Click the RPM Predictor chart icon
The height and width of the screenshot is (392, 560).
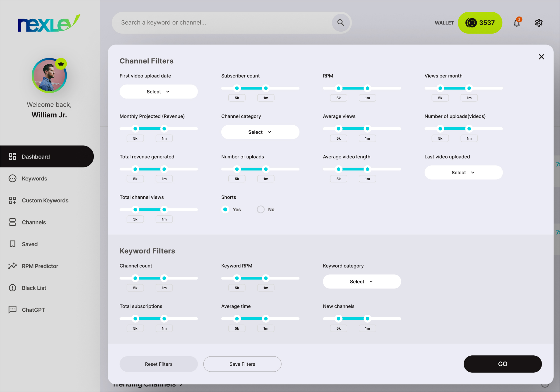tap(12, 266)
